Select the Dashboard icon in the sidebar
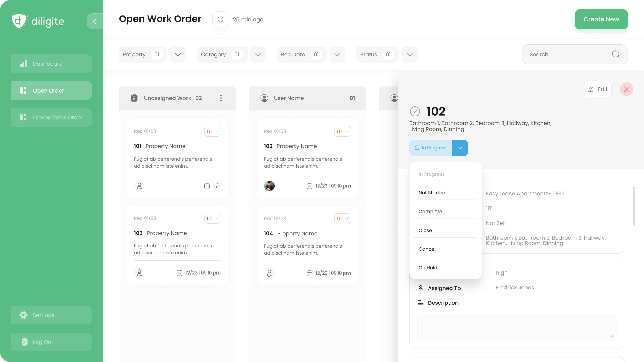Viewport: 644px width, 362px height. (23, 64)
